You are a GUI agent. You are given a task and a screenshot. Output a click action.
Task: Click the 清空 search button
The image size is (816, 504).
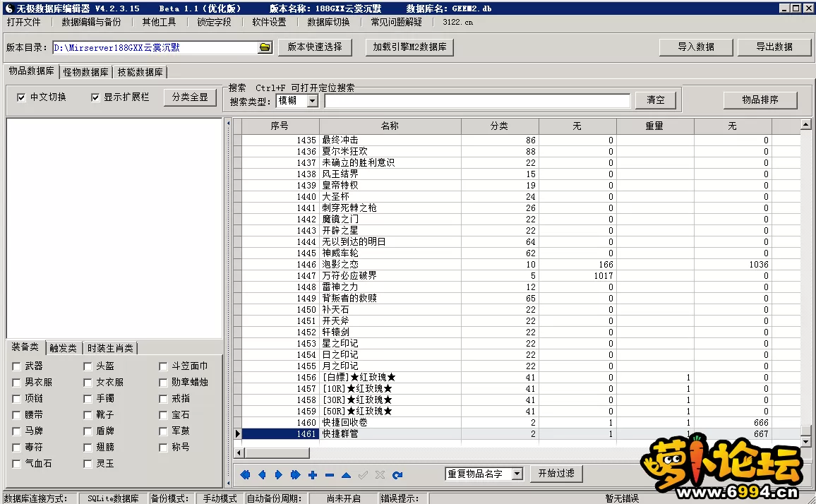pos(656,100)
